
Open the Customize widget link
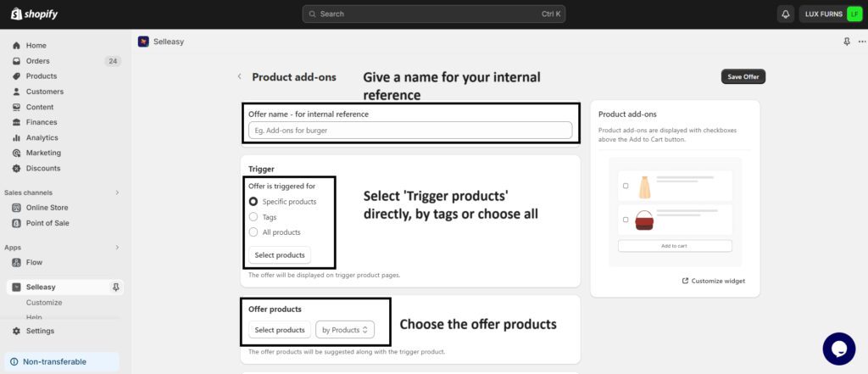[713, 281]
